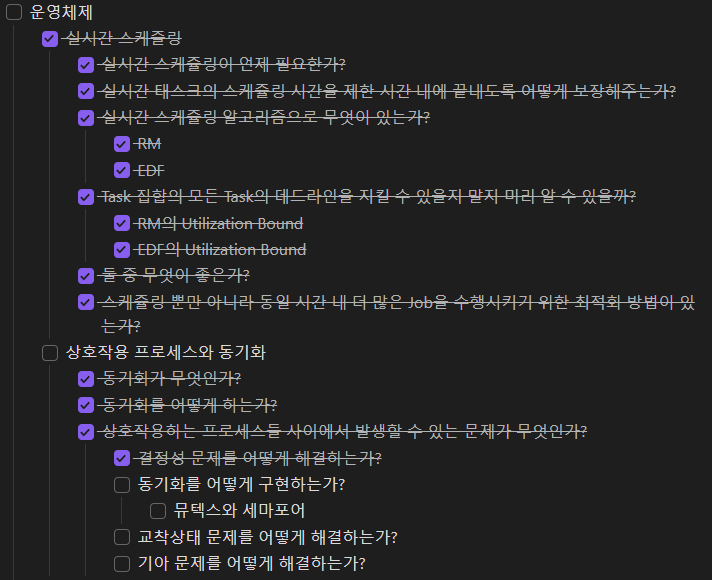Click the 상호작용 프로세스와 동기화 text
This screenshot has height=580, width=712.
[166, 352]
